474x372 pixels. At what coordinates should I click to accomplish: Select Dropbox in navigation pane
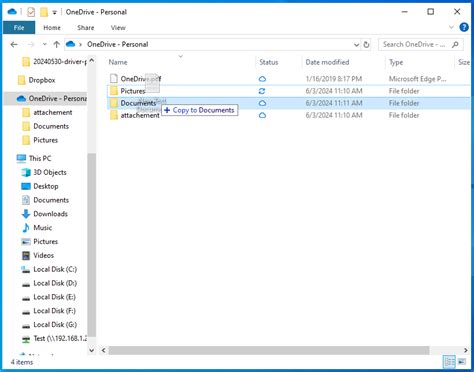coord(36,80)
